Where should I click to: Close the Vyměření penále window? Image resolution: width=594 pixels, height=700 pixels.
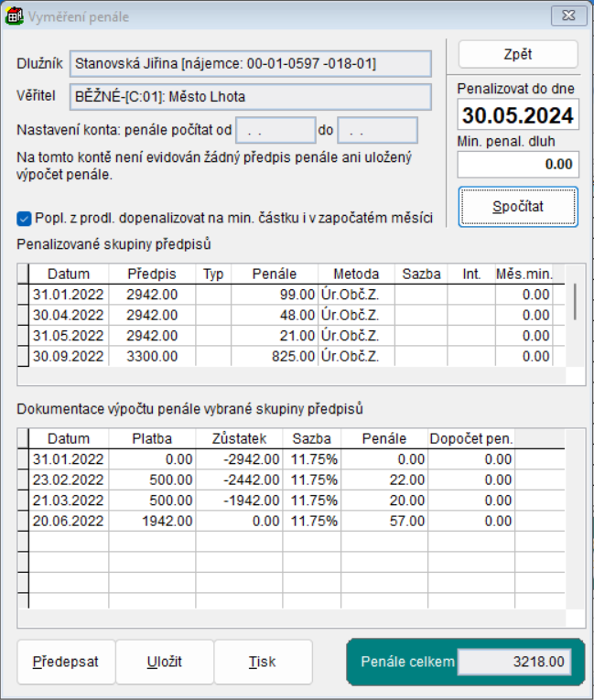[569, 16]
